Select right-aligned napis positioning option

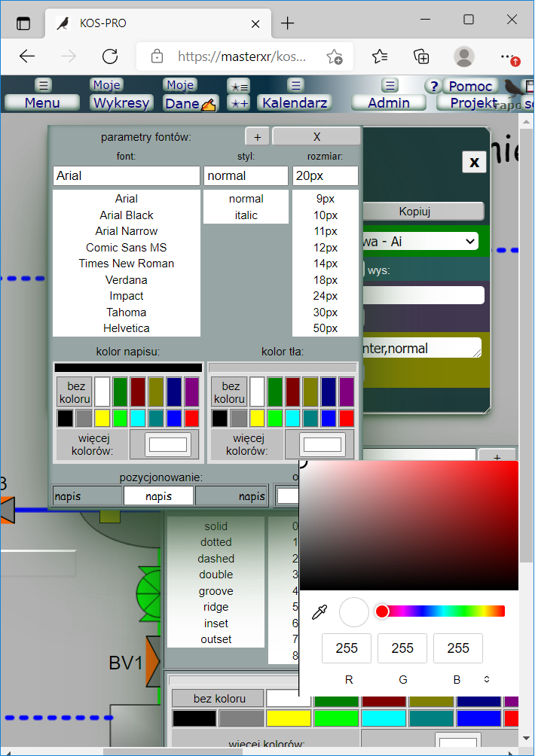pos(231,496)
